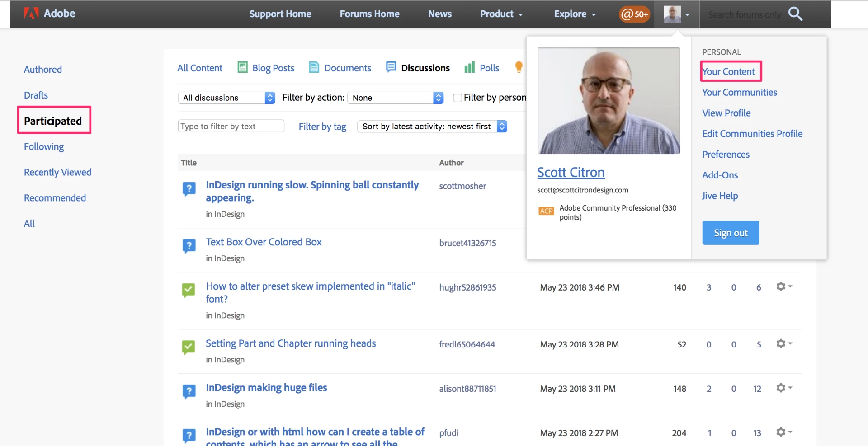The image size is (868, 446).
Task: Open Jive Help link
Action: pyautogui.click(x=720, y=196)
